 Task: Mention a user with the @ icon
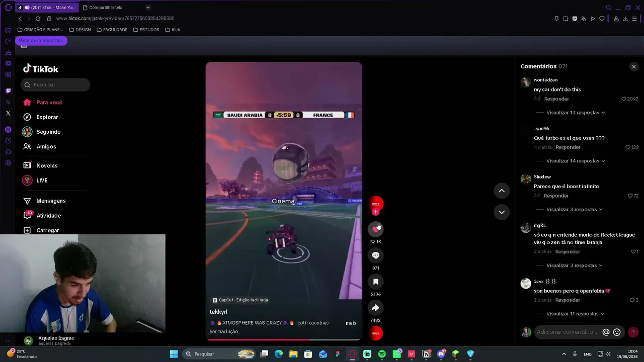tap(606, 332)
